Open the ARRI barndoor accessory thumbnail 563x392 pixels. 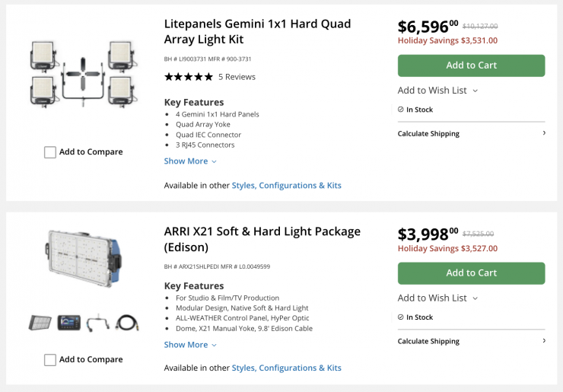[40, 323]
